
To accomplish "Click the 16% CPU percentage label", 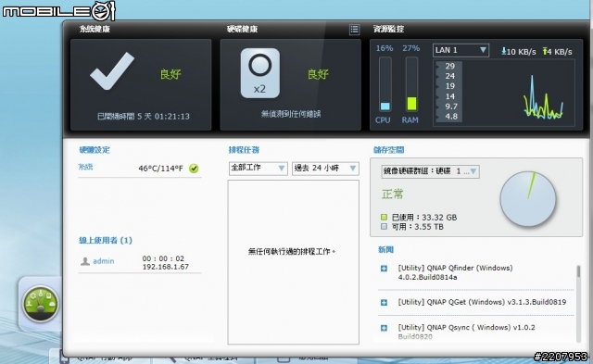I will pos(385,48).
